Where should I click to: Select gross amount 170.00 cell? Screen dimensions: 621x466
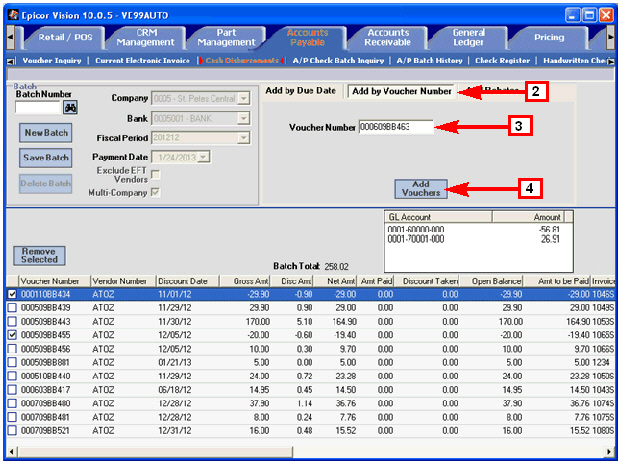point(257,321)
